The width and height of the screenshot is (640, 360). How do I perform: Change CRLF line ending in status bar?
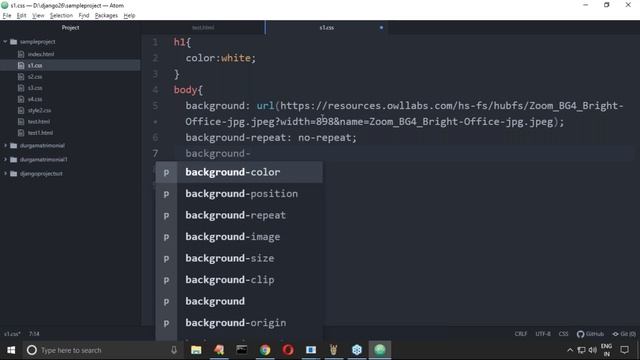(520, 334)
